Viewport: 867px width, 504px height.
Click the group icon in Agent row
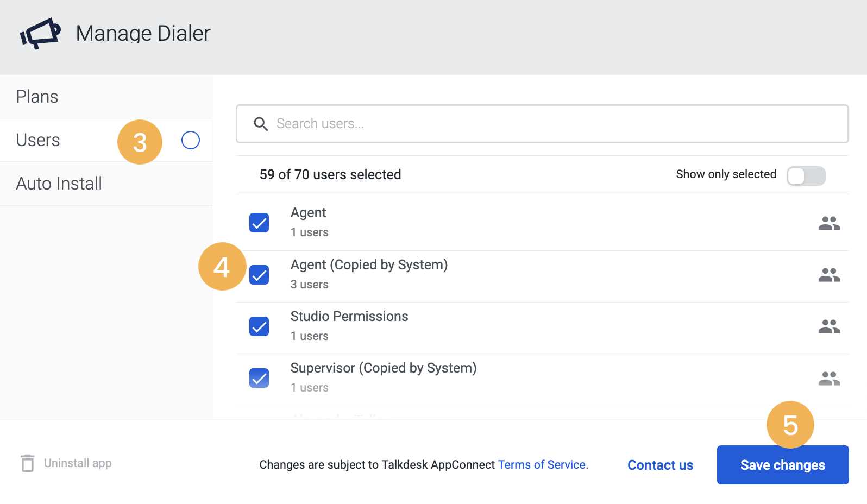point(829,223)
